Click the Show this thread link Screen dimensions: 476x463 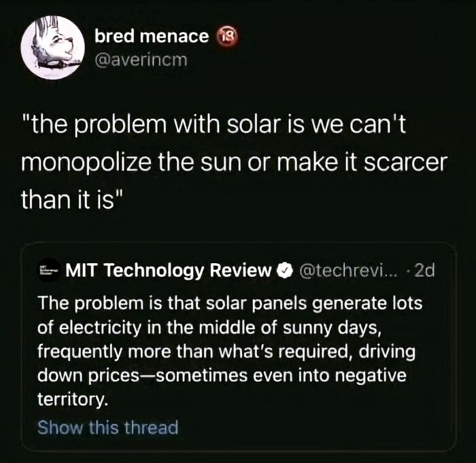click(107, 428)
